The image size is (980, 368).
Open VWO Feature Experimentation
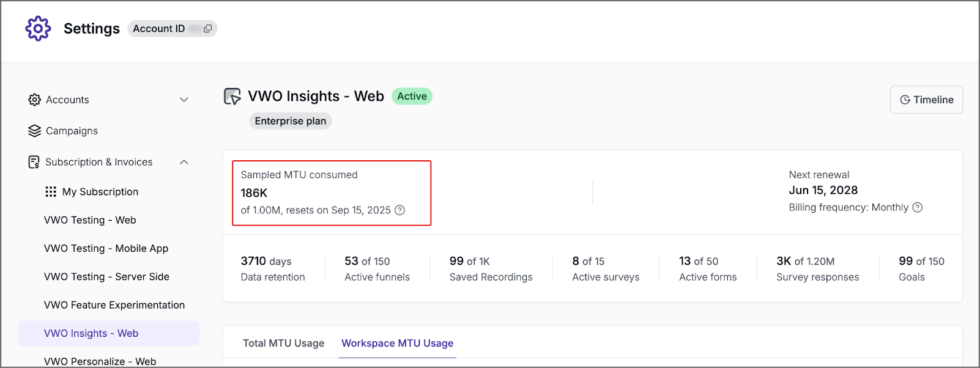(x=114, y=305)
